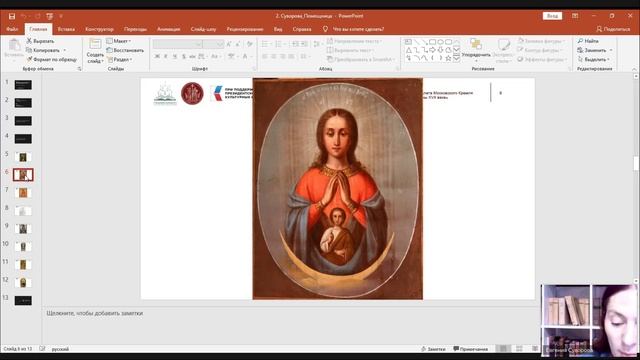Toggle text shadow formatting

(x=184, y=56)
